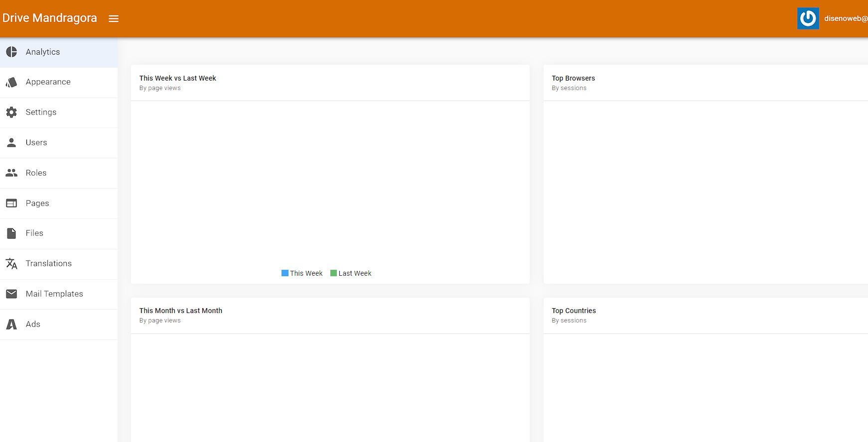Viewport: 868px width, 442px height.
Task: Click the Users person icon
Action: click(11, 143)
